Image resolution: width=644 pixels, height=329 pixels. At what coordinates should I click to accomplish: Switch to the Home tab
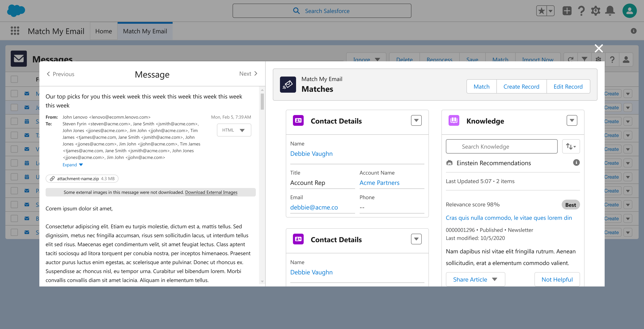click(x=104, y=31)
